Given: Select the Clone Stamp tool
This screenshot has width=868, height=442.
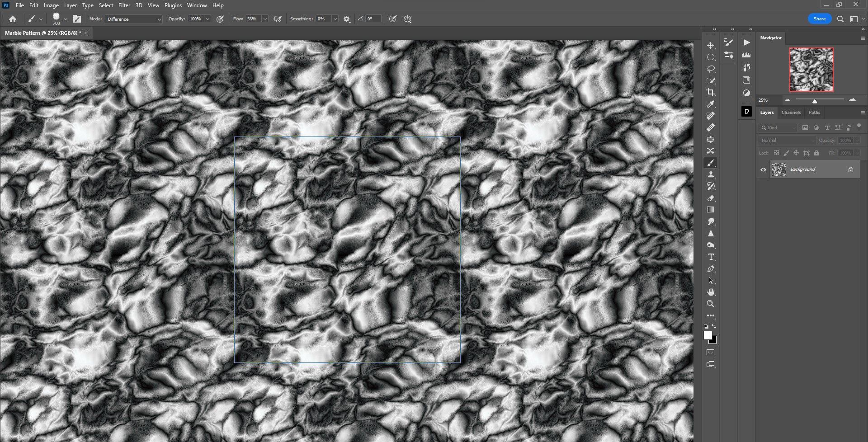Looking at the screenshot, I should [711, 174].
